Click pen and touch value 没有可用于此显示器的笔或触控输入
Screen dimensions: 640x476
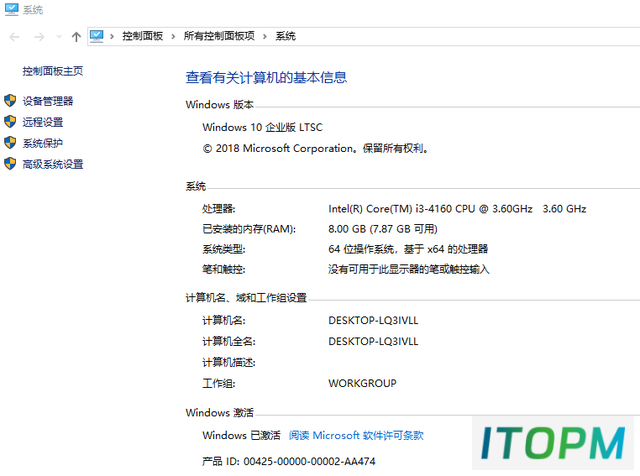tap(409, 269)
